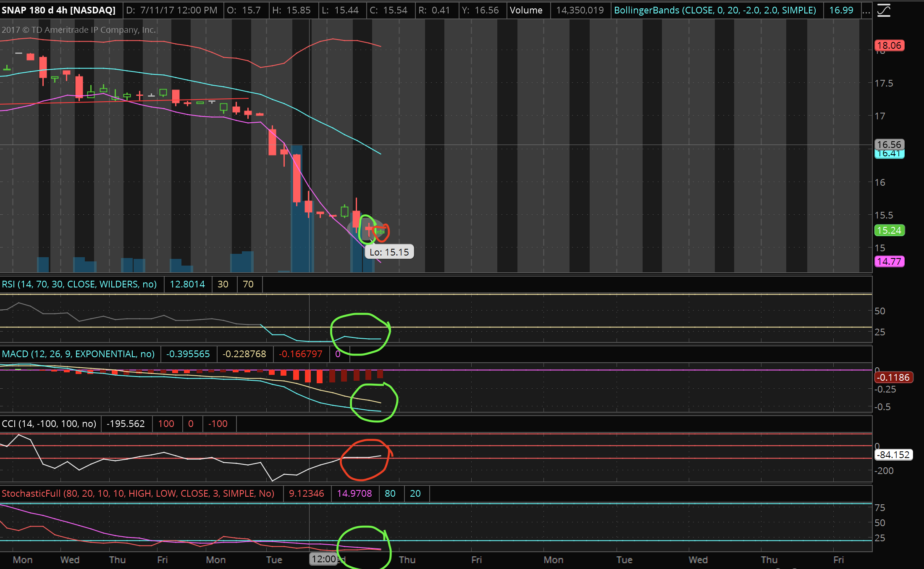
Task: Click the close value C: 15.54
Action: tap(388, 10)
